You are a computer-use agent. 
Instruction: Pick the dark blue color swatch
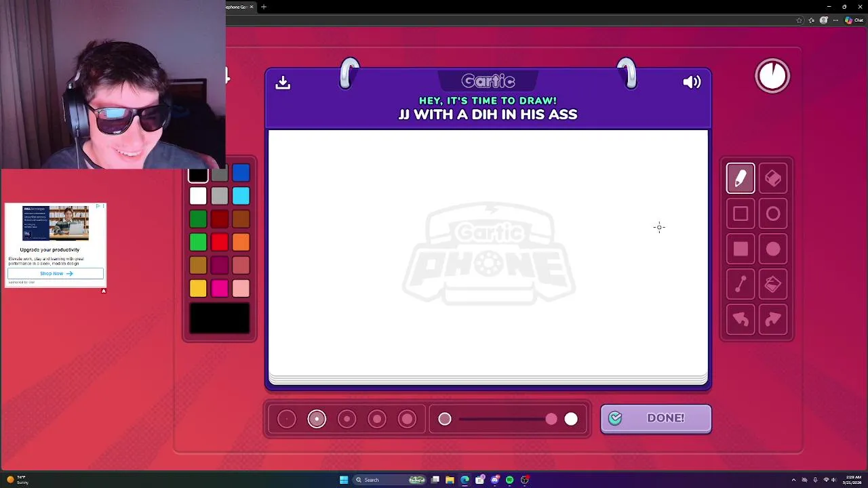(241, 174)
